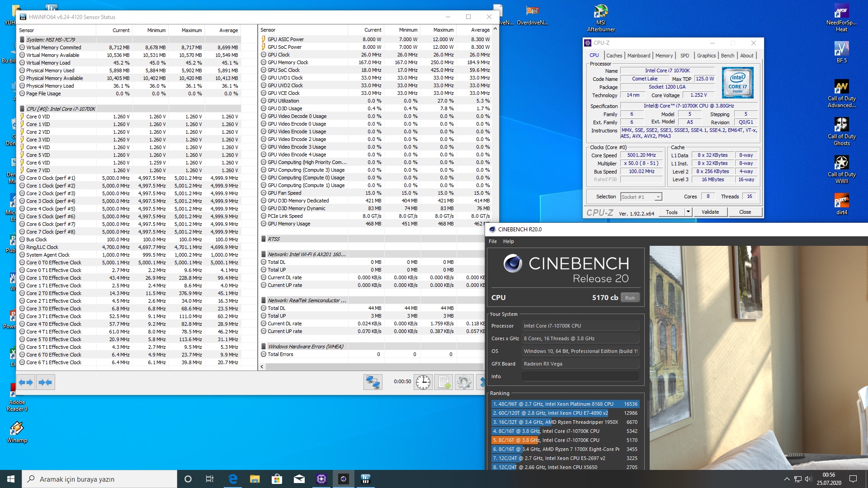This screenshot has width=868, height=488.
Task: Select highlighted i7-10700K 5170 ranking row
Action: click(565, 440)
